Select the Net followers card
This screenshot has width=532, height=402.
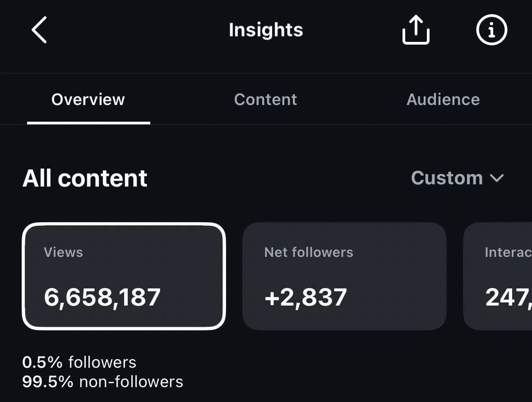point(344,276)
